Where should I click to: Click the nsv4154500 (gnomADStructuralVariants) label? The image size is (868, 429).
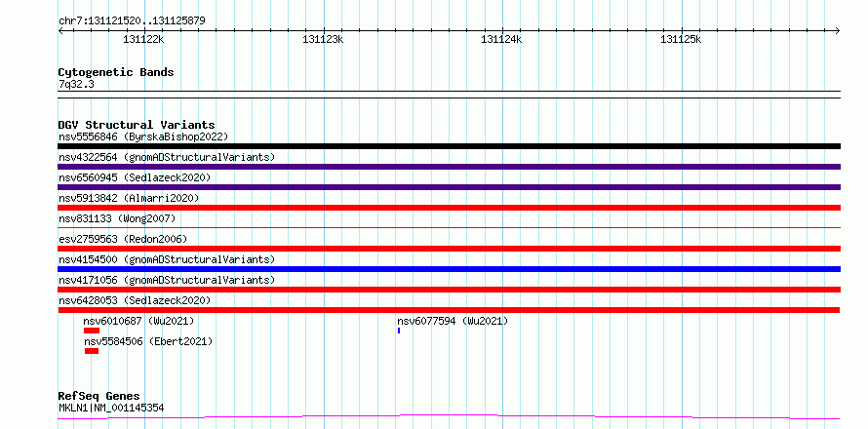[x=167, y=259]
